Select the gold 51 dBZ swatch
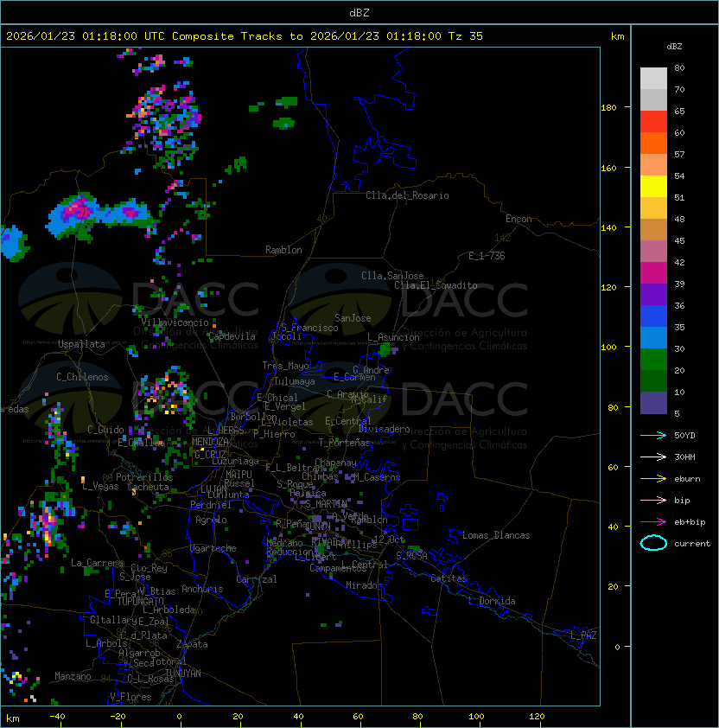719x728 pixels. [653, 208]
